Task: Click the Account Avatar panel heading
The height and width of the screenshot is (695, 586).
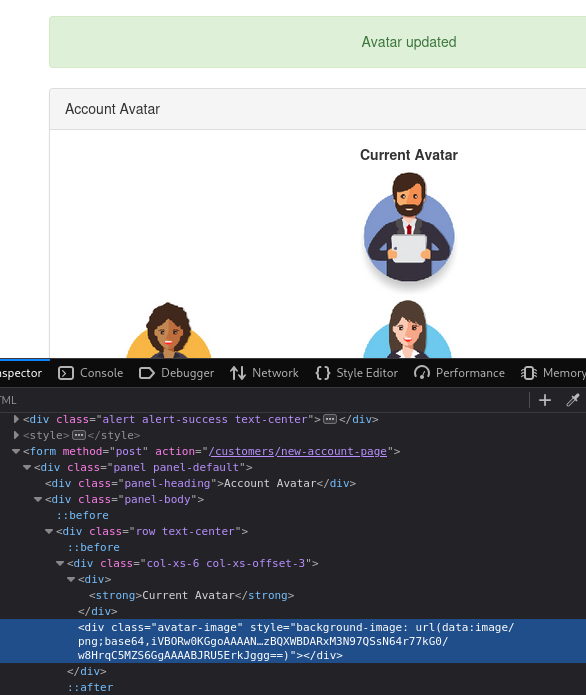Action: (x=113, y=109)
